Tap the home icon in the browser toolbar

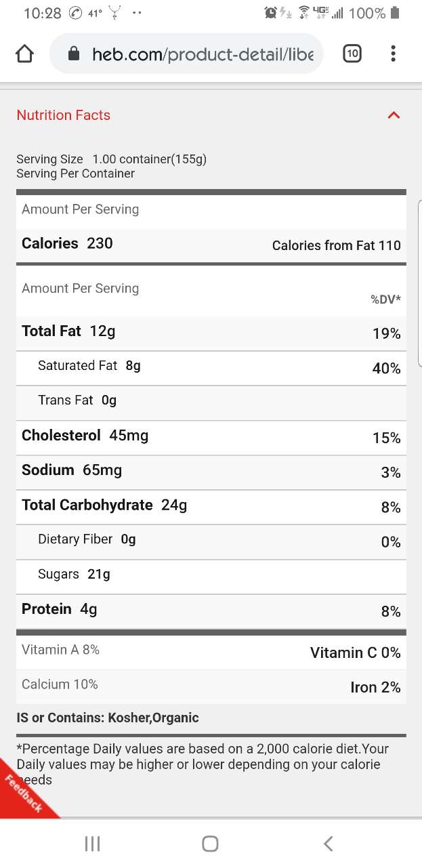(x=24, y=53)
